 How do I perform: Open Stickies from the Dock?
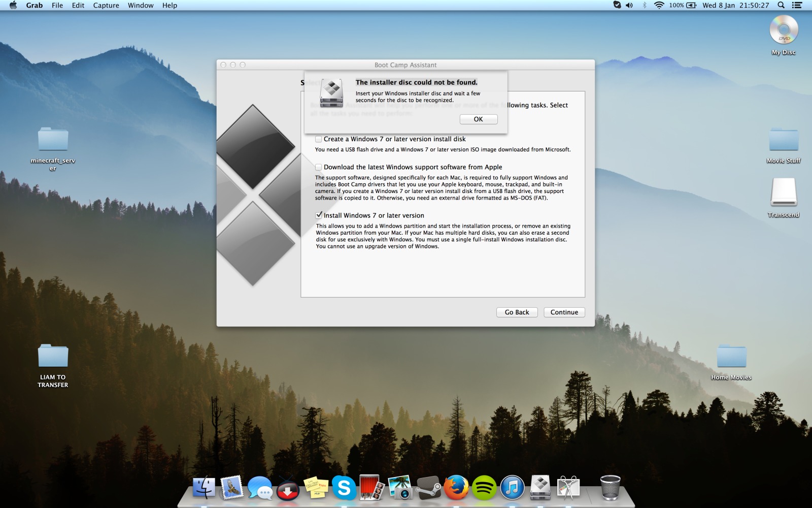tap(316, 489)
